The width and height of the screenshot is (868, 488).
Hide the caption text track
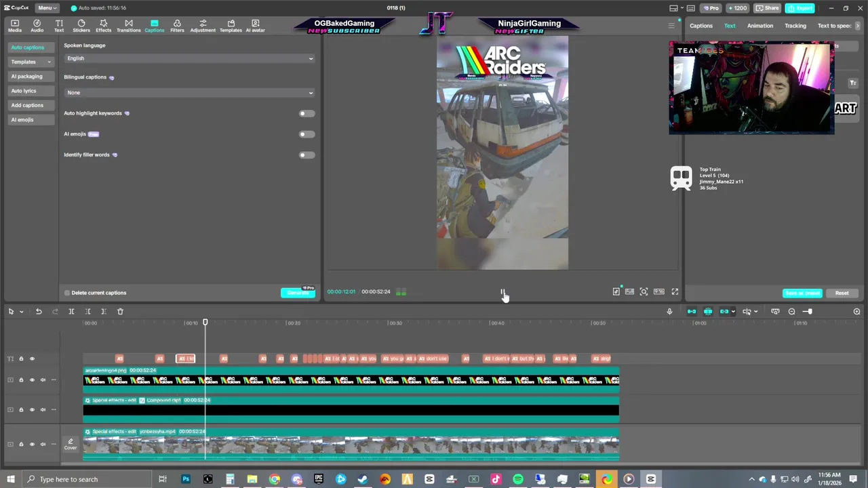pyautogui.click(x=32, y=359)
